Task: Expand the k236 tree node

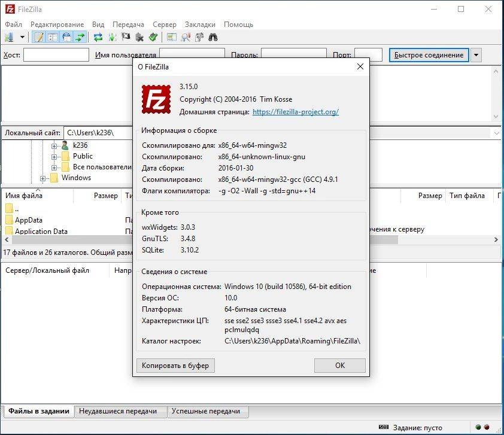Action: click(54, 146)
